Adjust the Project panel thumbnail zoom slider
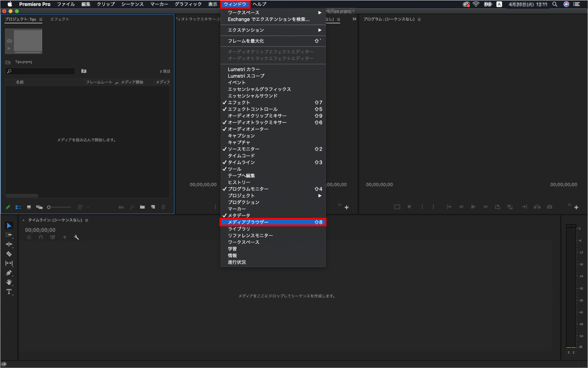The image size is (588, 368). [59, 207]
